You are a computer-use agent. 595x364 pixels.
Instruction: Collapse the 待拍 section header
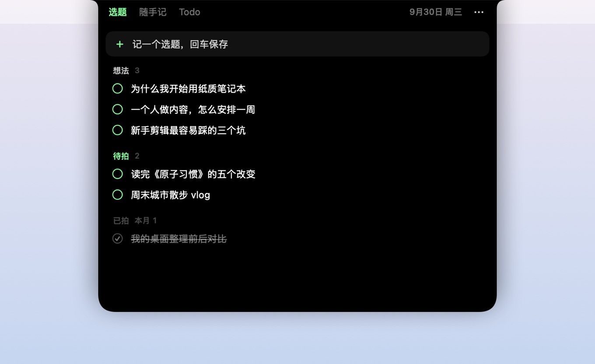pos(121,156)
